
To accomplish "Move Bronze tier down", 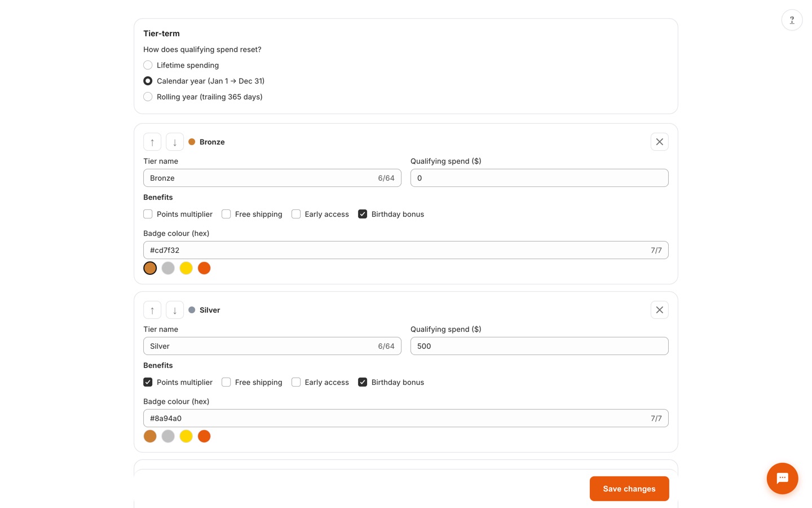I will pyautogui.click(x=175, y=142).
